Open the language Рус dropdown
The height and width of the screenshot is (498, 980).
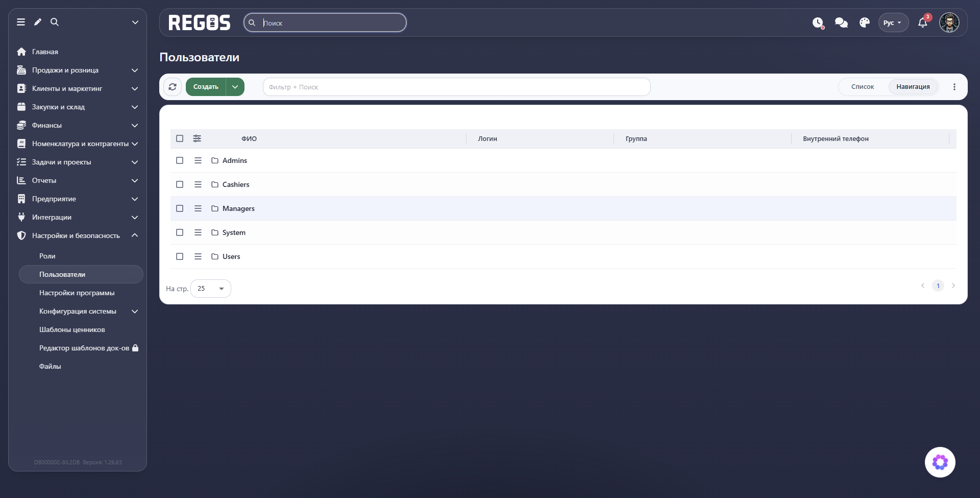pos(893,22)
